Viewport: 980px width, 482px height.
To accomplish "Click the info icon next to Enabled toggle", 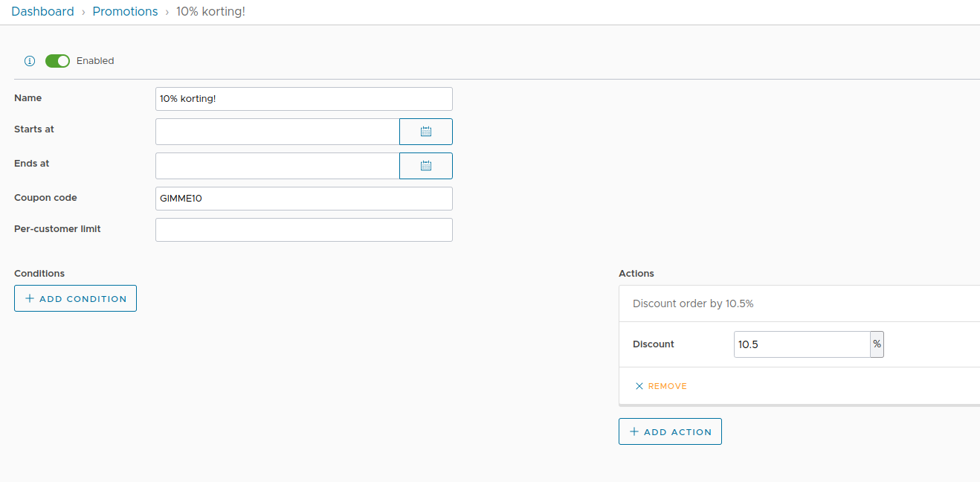I will (x=29, y=61).
